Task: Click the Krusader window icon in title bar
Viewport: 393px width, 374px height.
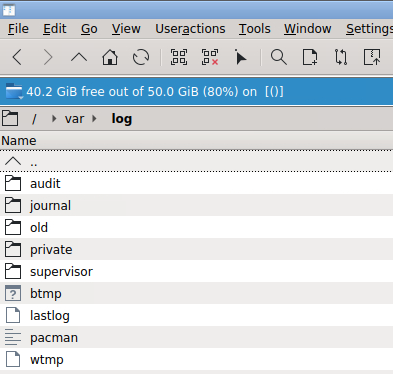Action: (9, 10)
